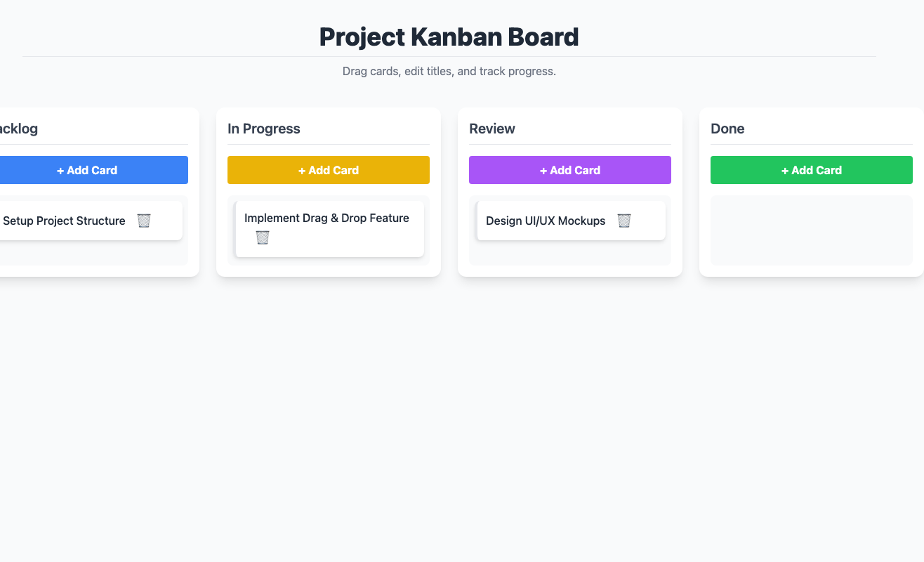Select the Review column heading
This screenshot has height=562, width=924.
click(x=492, y=129)
